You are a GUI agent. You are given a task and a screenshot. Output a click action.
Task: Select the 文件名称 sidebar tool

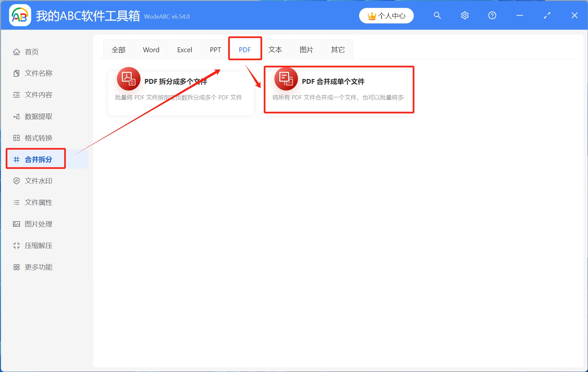[38, 73]
